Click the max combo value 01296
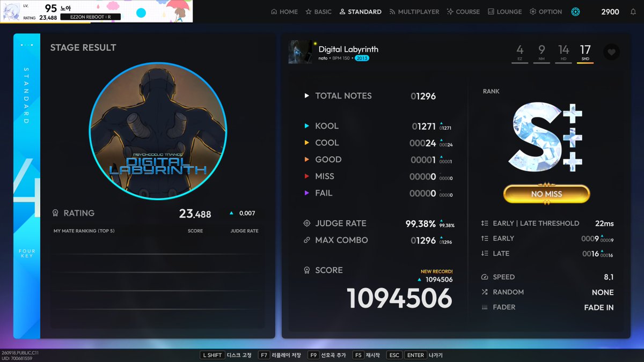This screenshot has width=644, height=362. (423, 240)
